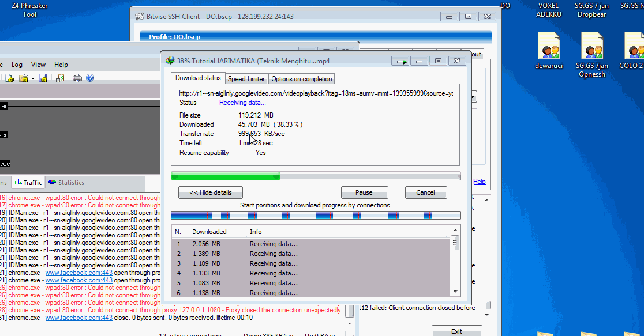
Task: Open the COLO desktop icon
Action: [632, 51]
